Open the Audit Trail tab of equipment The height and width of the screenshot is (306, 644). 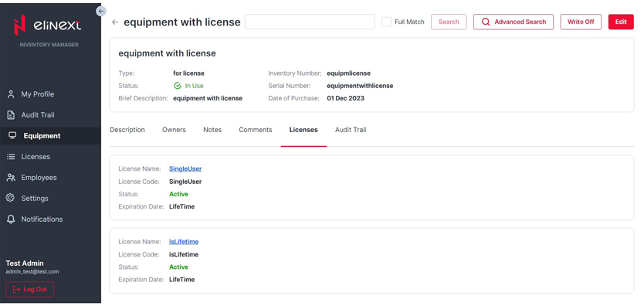point(351,130)
